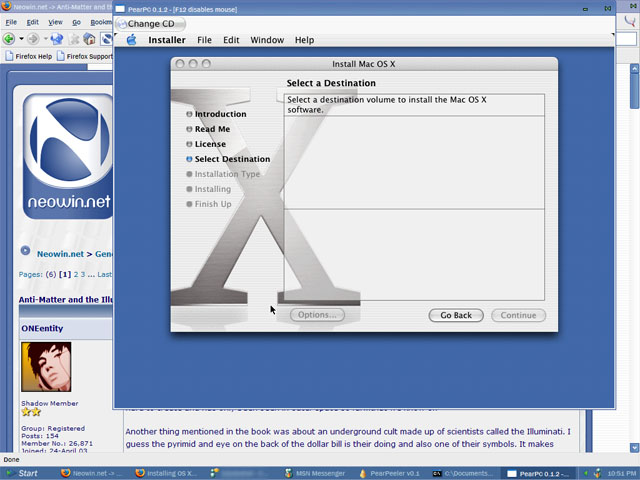Click the PearPC 0.1.2 taskbar item
Viewport: 640px width, 480px height.
(540, 473)
